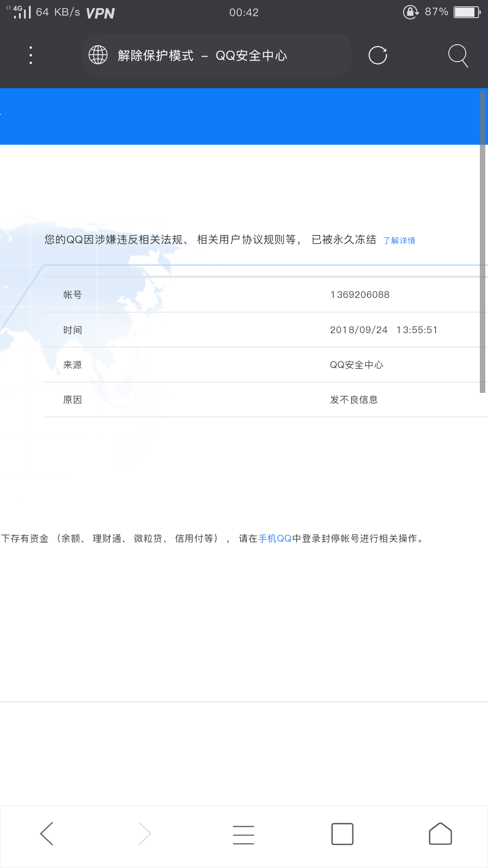Go forward using the right arrow
The width and height of the screenshot is (488, 868).
[x=145, y=833]
